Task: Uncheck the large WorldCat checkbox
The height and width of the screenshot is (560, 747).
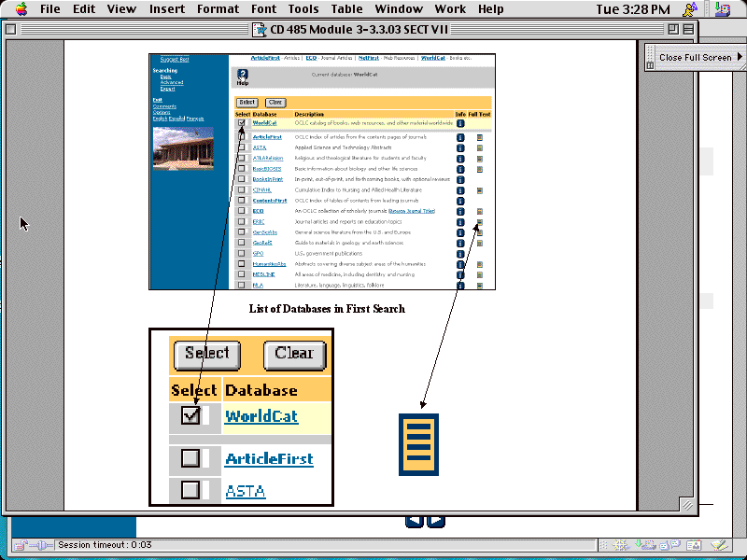Action: coord(190,415)
